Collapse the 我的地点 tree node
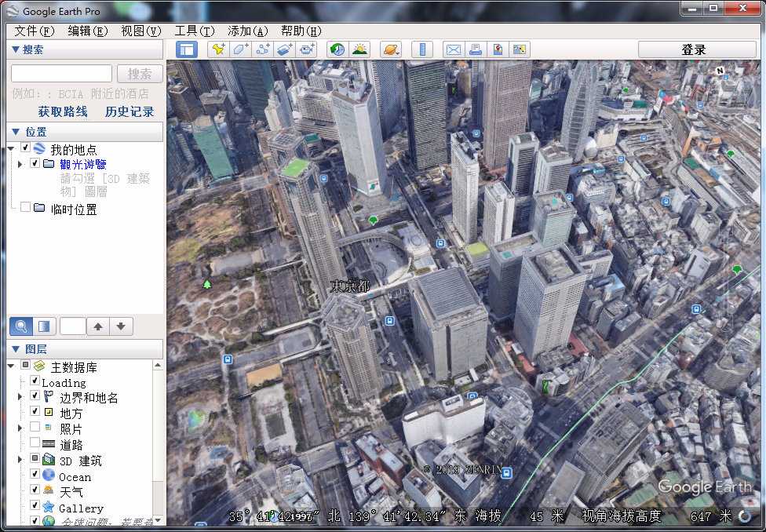Viewport: 766px width, 532px height. [11, 148]
